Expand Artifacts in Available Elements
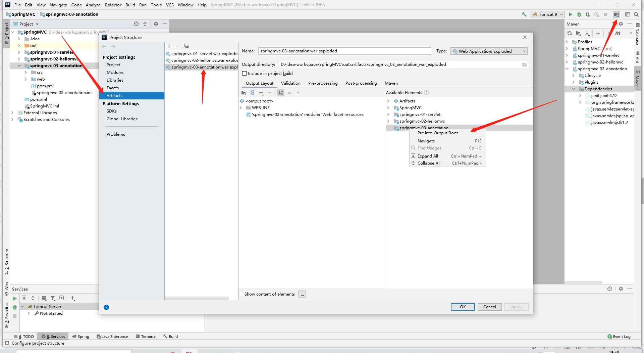644x353 pixels. [x=388, y=101]
